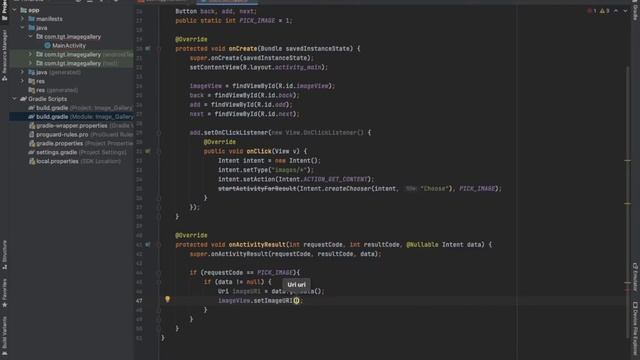Open MainActivity in the project tree

(x=69, y=46)
